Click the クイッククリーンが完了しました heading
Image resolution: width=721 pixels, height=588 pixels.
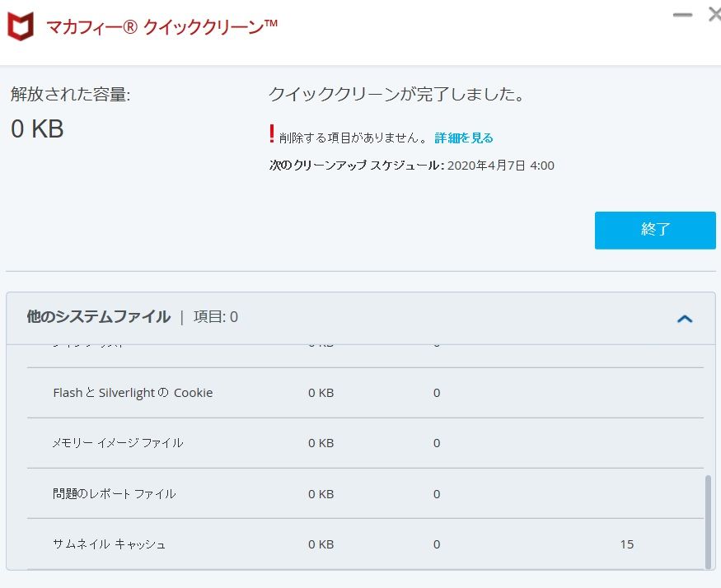(x=396, y=95)
